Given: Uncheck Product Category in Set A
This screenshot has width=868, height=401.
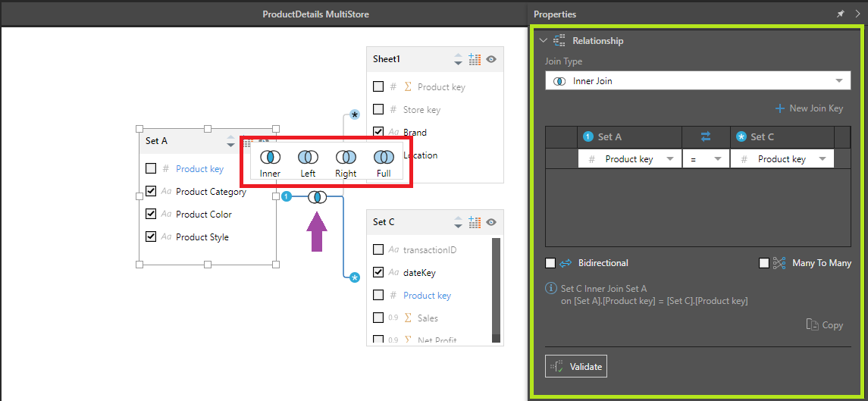Looking at the screenshot, I should 151,192.
